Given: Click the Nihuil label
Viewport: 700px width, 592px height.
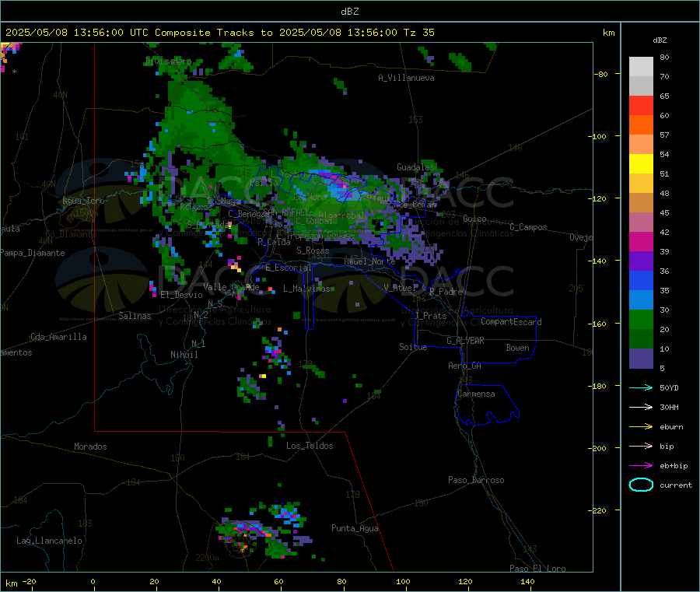Looking at the screenshot, I should [x=184, y=355].
